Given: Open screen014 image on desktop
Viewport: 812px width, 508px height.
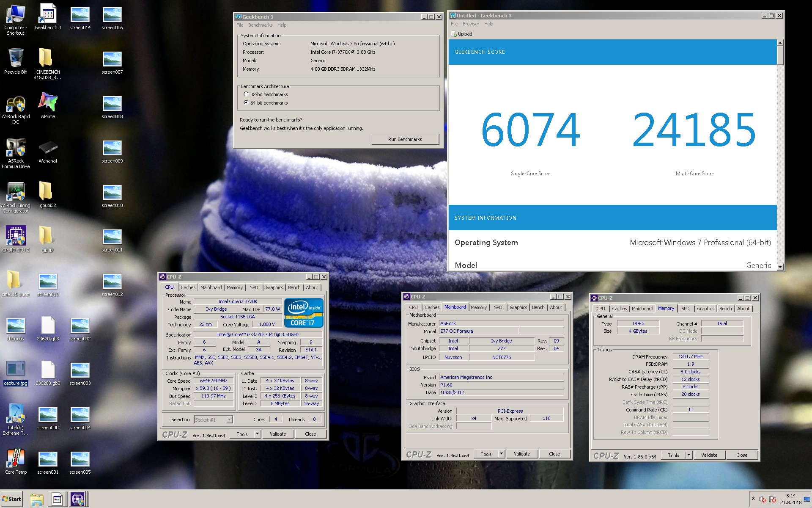Looking at the screenshot, I should click(x=80, y=17).
